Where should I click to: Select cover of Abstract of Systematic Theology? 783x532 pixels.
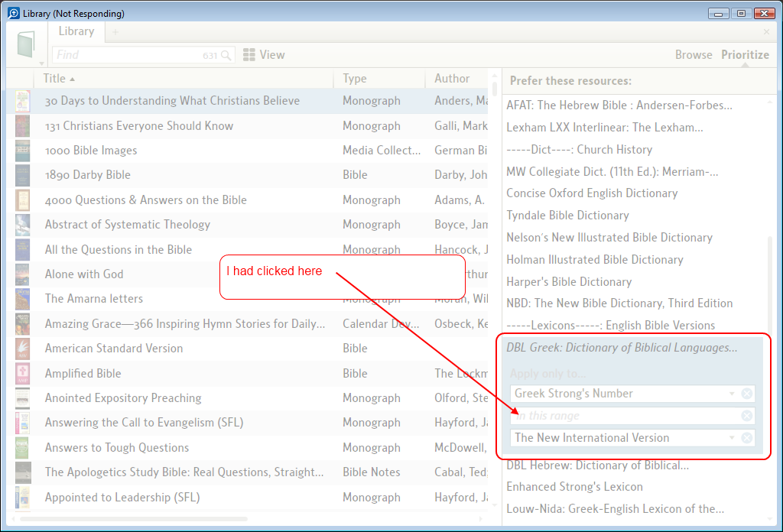[22, 225]
